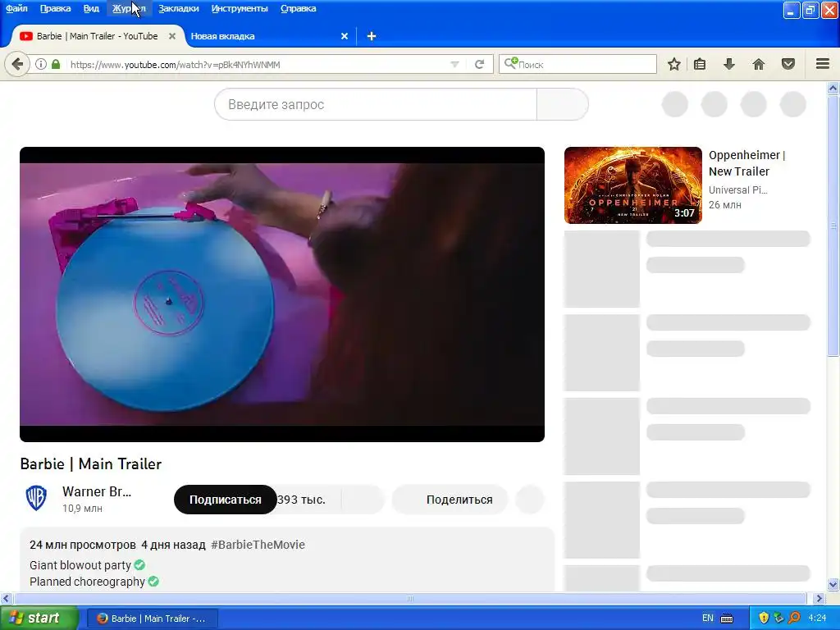Click the Подписаться subscribe button
This screenshot has width=840, height=630.
point(225,500)
